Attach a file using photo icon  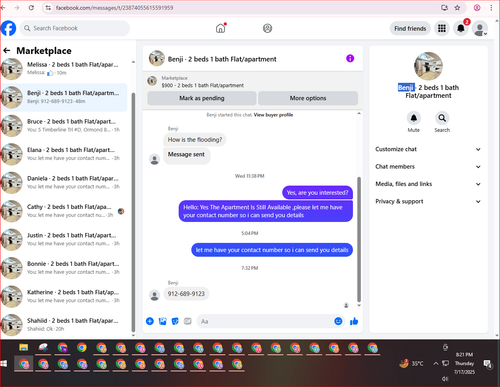tap(162, 321)
